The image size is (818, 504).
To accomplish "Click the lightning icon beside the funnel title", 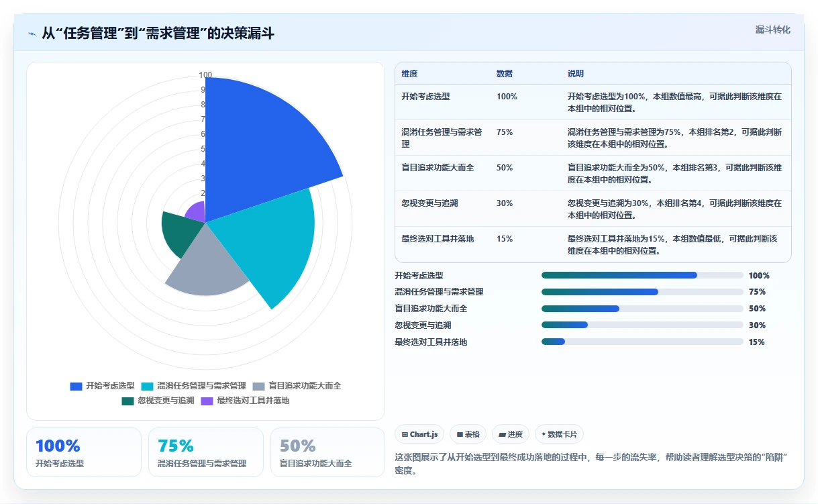I will pos(32,34).
